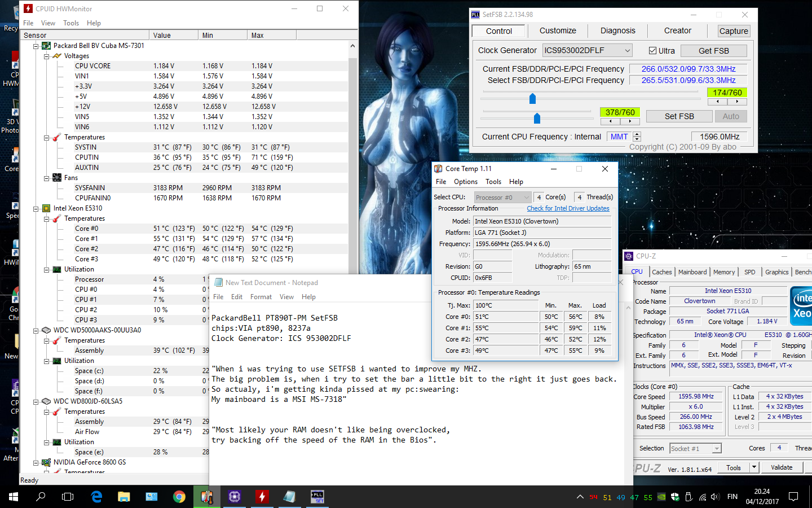Toggle the Ultra checkbox in SetFSB

click(652, 51)
